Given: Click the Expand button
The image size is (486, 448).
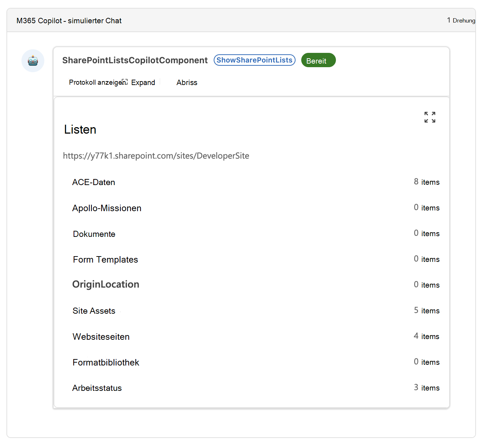Looking at the screenshot, I should click(139, 83).
